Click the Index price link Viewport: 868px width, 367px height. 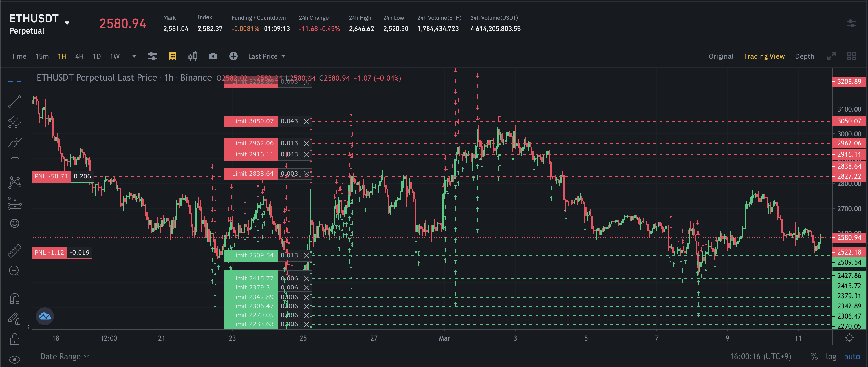pyautogui.click(x=204, y=17)
